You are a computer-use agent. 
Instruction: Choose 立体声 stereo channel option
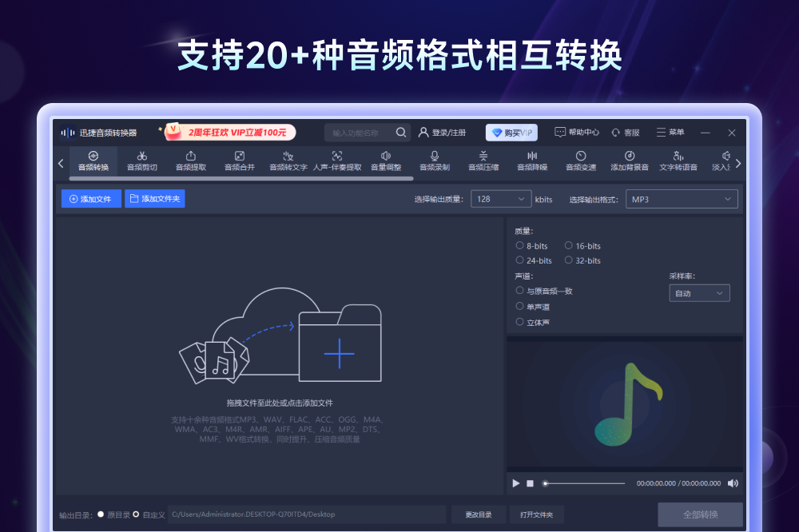pos(532,323)
